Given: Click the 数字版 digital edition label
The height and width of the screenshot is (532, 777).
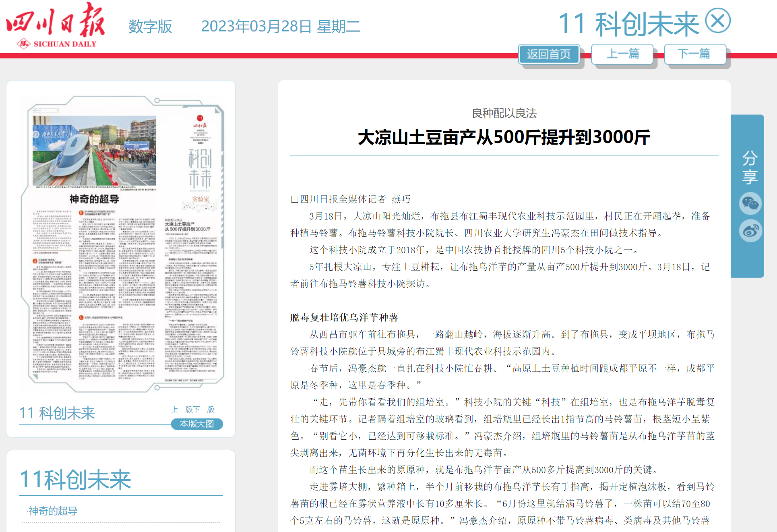Looking at the screenshot, I should 150,27.
